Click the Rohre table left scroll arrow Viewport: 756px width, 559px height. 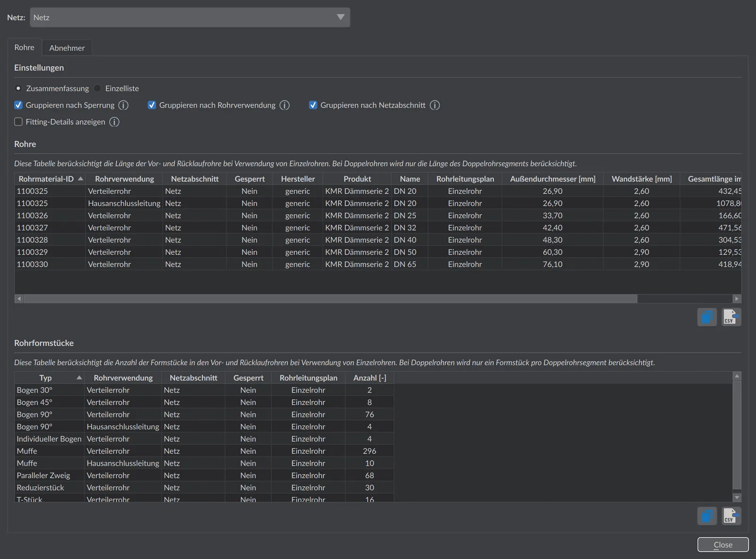pyautogui.click(x=19, y=298)
